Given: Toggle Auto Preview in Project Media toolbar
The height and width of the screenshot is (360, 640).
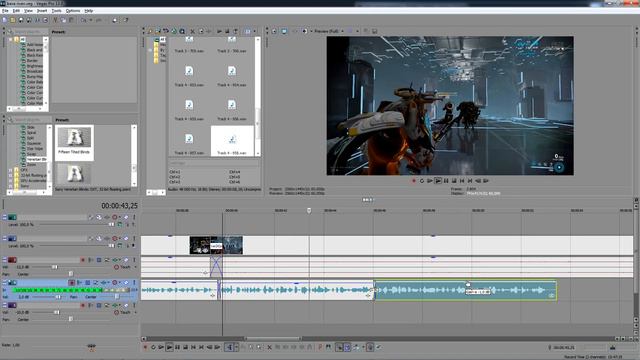Looking at the screenshot, I should coord(236,31).
